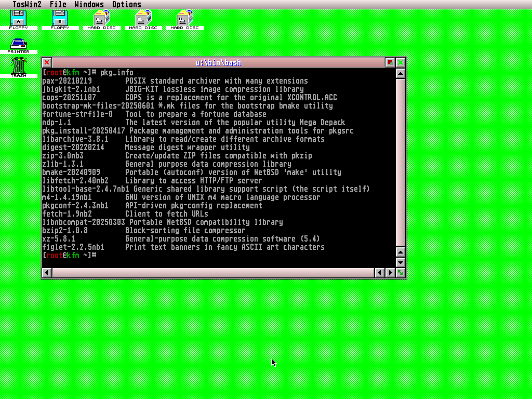The width and height of the screenshot is (532, 399).
Task: Click the green resize corner of terminal window
Action: pyautogui.click(x=401, y=273)
